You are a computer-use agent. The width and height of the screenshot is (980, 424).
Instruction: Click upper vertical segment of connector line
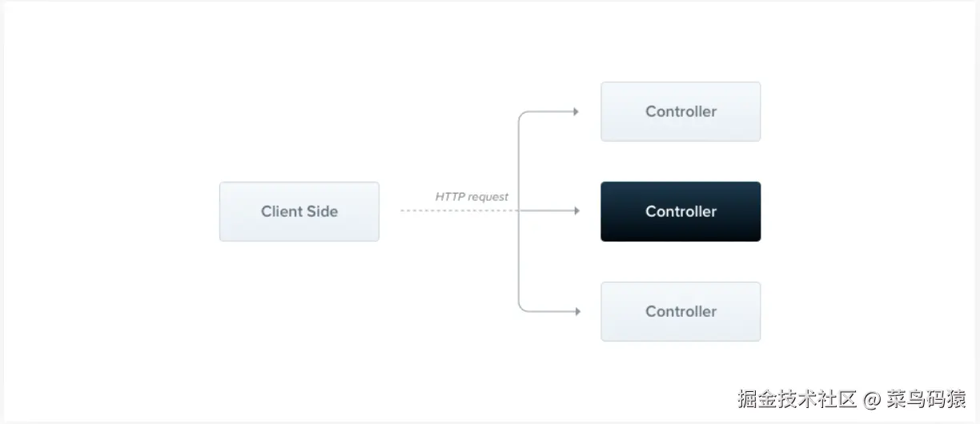pyautogui.click(x=519, y=160)
